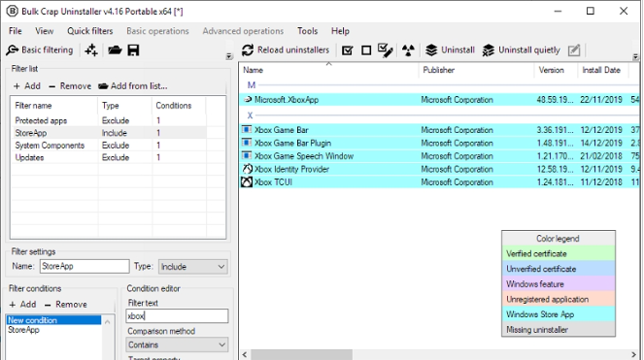Screen dimensions: 644x360
Task: Click the add filter sparkle icon
Action: (91, 50)
